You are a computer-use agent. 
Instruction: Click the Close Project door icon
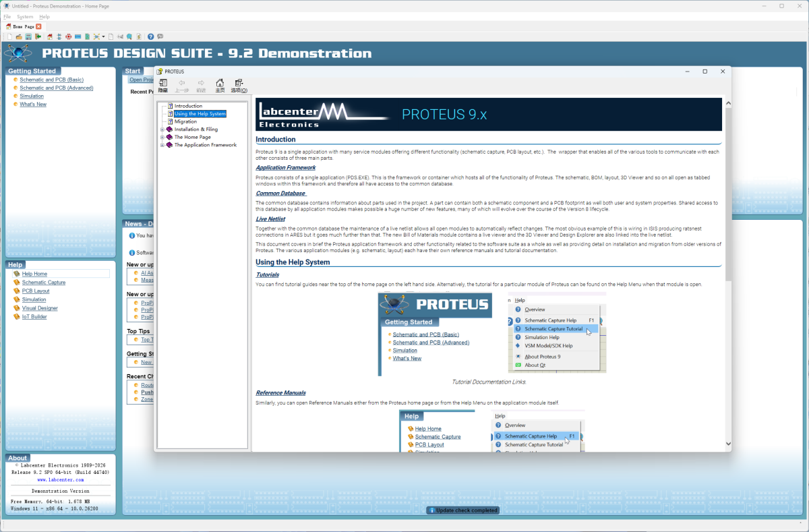coord(38,36)
